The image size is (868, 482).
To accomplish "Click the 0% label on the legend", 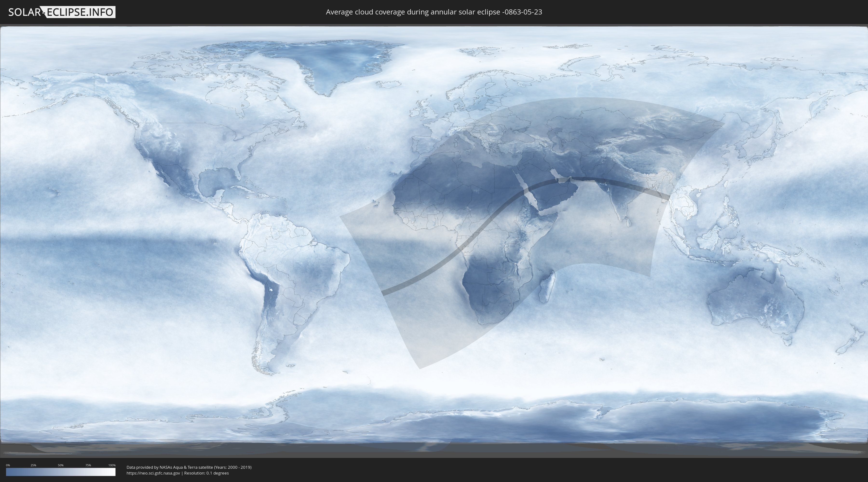I will [8, 465].
